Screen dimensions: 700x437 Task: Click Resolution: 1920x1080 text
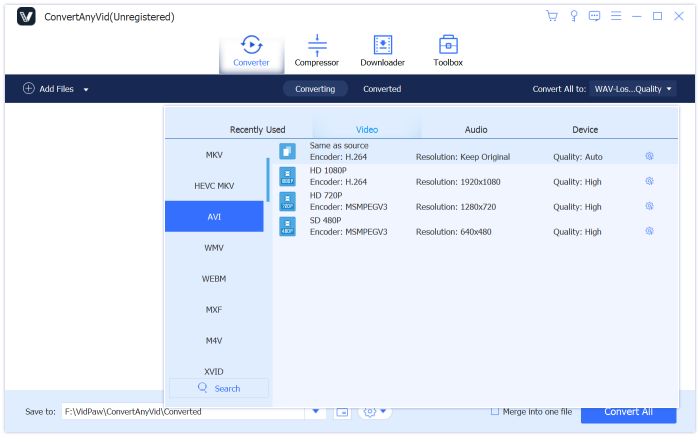(458, 182)
